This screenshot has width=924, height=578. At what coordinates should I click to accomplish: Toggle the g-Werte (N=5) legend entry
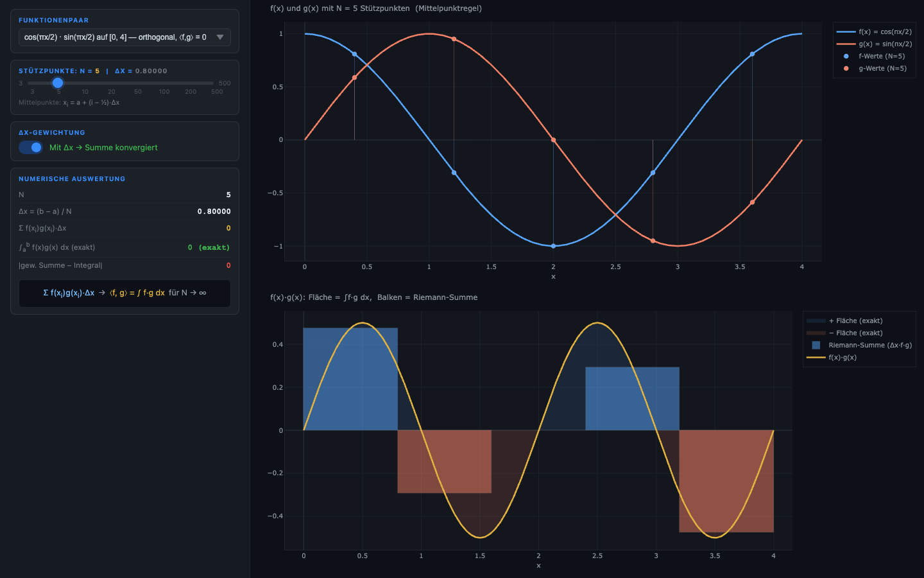tap(874, 68)
